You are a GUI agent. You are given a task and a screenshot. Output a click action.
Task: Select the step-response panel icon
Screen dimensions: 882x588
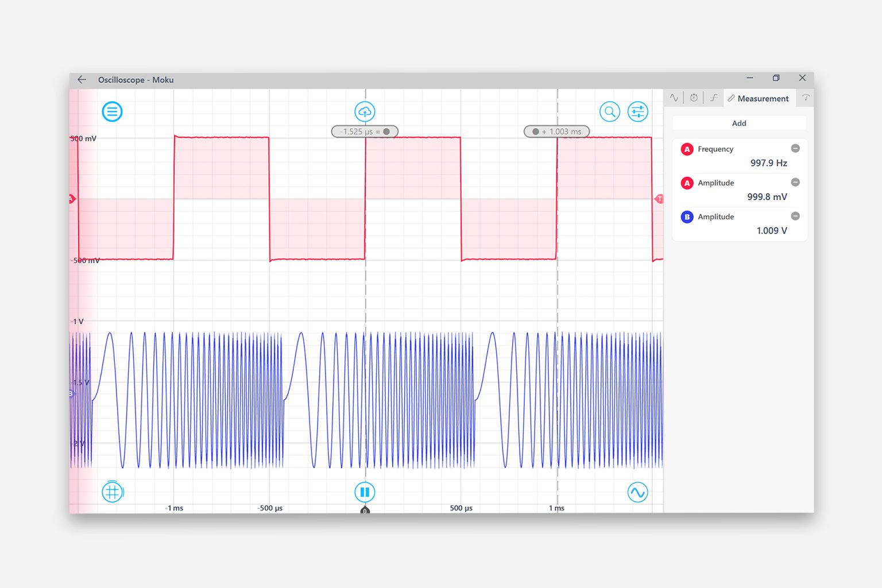712,98
